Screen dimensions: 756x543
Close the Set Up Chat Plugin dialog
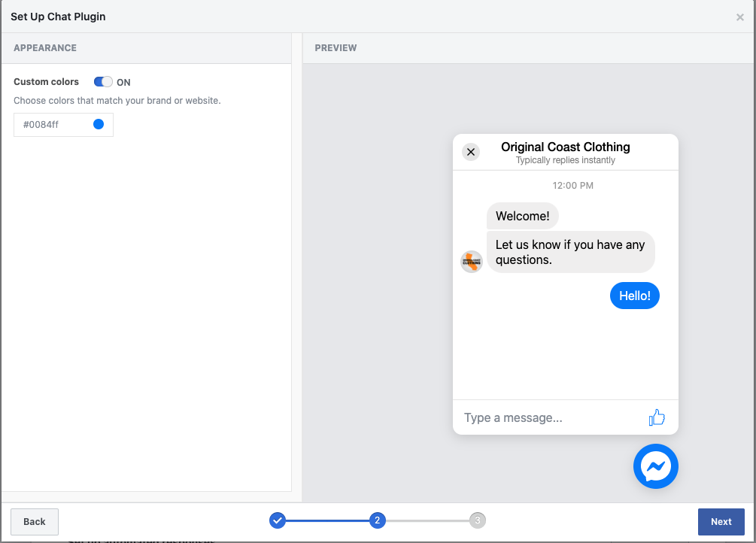pos(740,17)
